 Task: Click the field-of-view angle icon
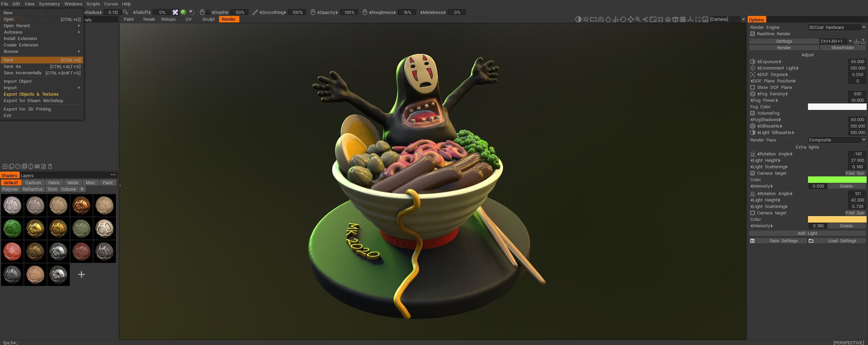pyautogui.click(x=645, y=19)
